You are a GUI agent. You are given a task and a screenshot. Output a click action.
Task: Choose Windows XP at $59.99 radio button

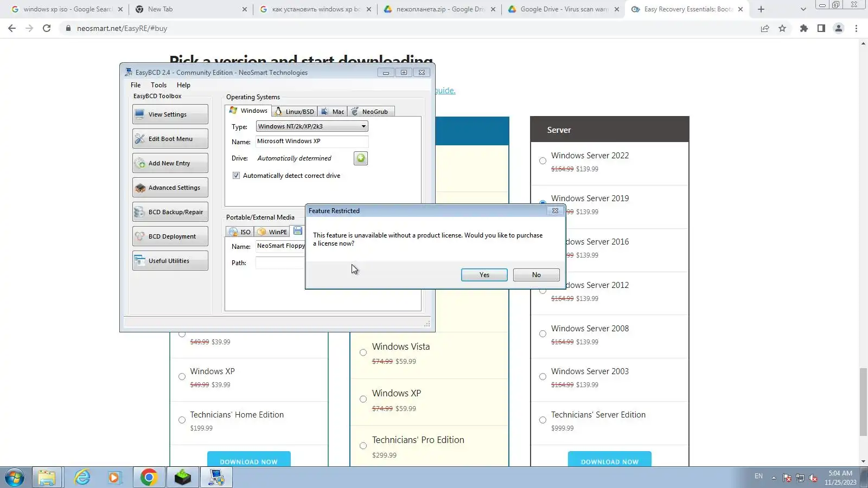[363, 399]
